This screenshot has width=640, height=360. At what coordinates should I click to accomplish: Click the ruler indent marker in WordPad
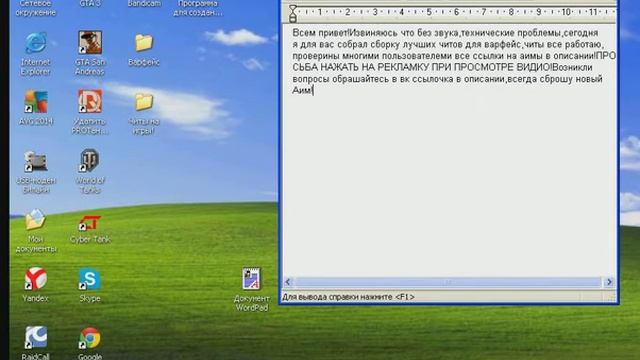pos(293,13)
